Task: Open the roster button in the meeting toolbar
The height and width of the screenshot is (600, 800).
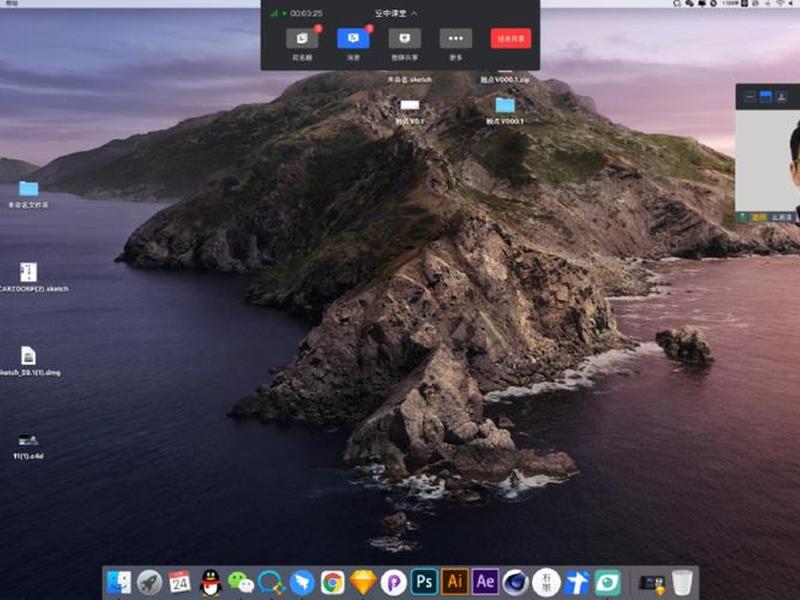Action: click(x=302, y=39)
